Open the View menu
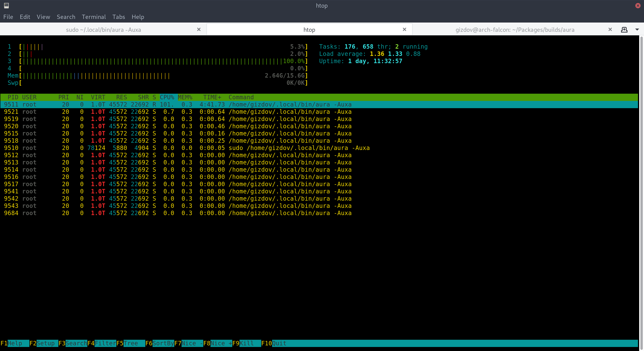This screenshot has height=351, width=644. [x=43, y=17]
